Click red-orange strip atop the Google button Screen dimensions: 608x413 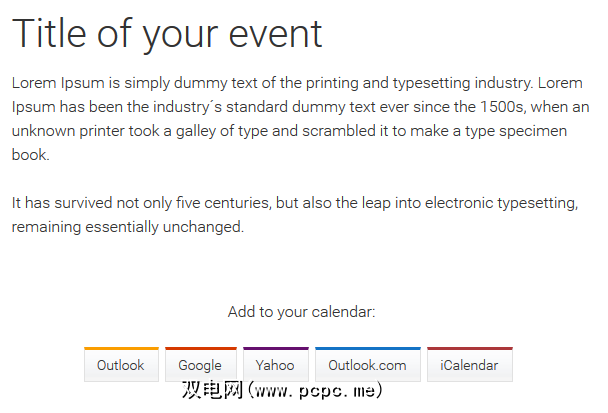(x=200, y=349)
